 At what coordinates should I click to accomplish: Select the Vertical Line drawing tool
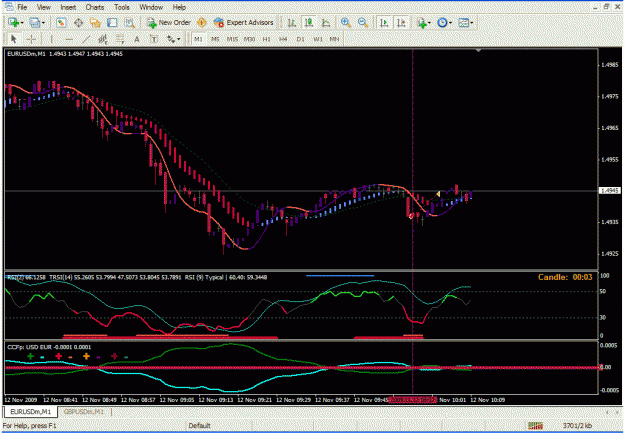pyautogui.click(x=51, y=39)
